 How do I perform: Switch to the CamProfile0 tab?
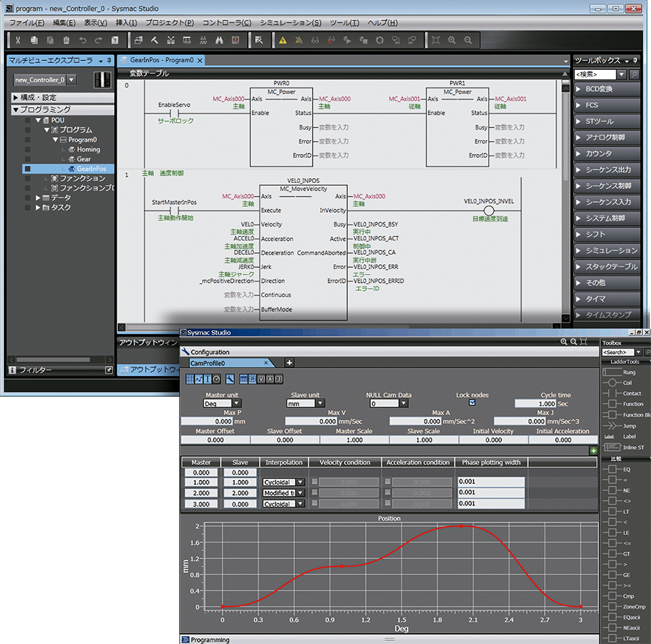[208, 363]
